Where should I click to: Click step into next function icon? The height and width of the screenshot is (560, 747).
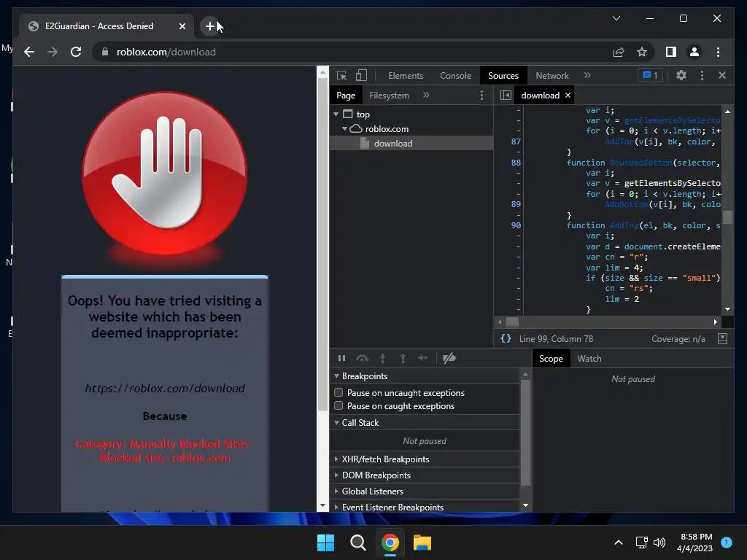click(x=382, y=358)
